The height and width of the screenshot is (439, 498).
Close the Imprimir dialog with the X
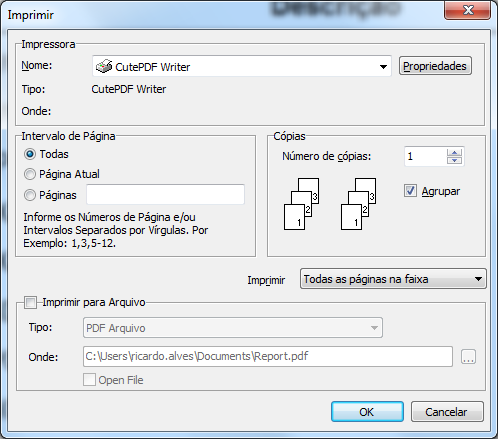click(x=468, y=10)
